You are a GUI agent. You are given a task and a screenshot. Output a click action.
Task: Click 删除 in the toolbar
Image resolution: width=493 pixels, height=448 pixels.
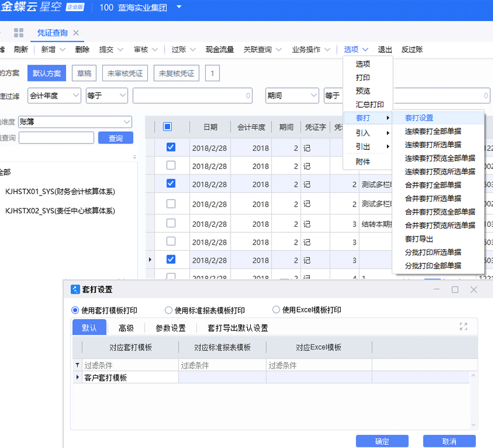(82, 49)
